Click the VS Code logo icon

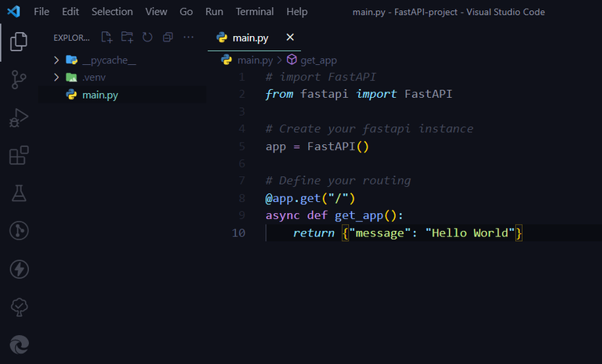click(13, 12)
